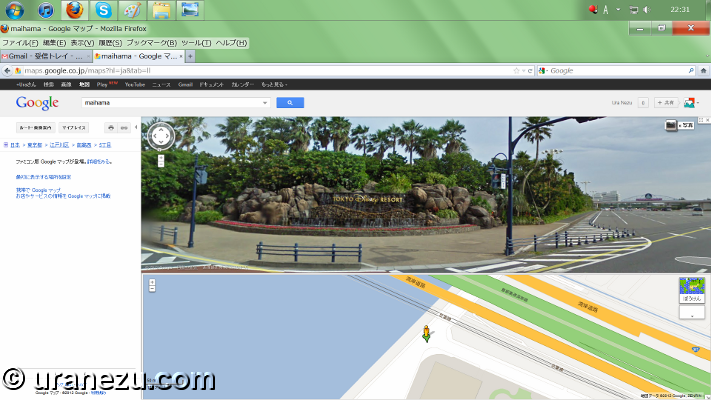Click the blue Google Maps search button

pyautogui.click(x=290, y=103)
